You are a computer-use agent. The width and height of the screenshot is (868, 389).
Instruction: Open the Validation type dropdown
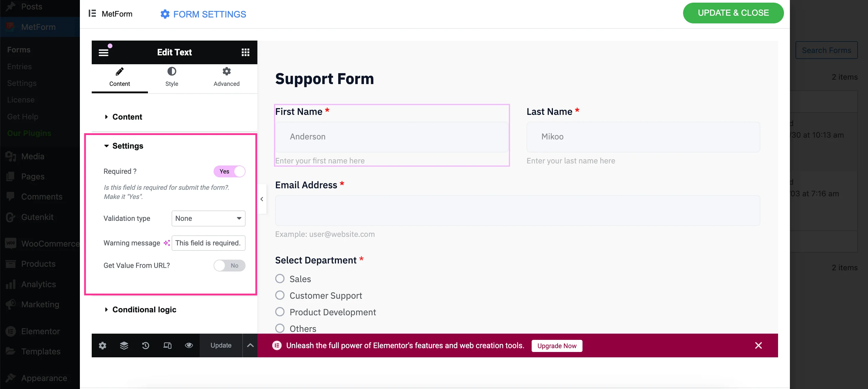[x=208, y=218]
